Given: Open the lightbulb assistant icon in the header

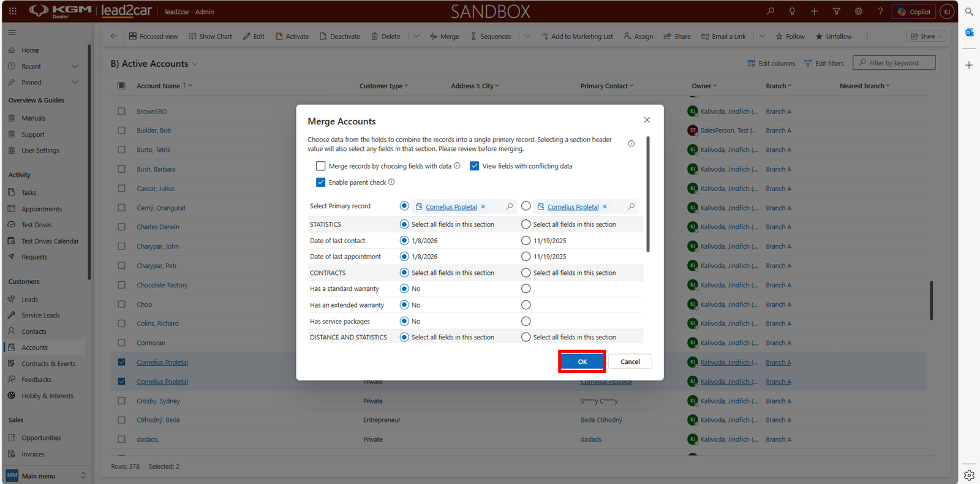Looking at the screenshot, I should point(792,11).
